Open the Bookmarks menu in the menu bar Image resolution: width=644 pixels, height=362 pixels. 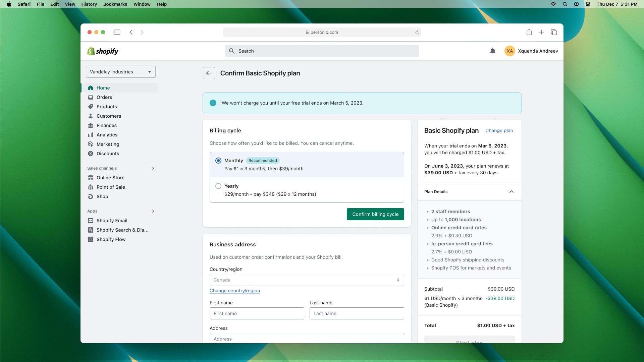point(115,4)
